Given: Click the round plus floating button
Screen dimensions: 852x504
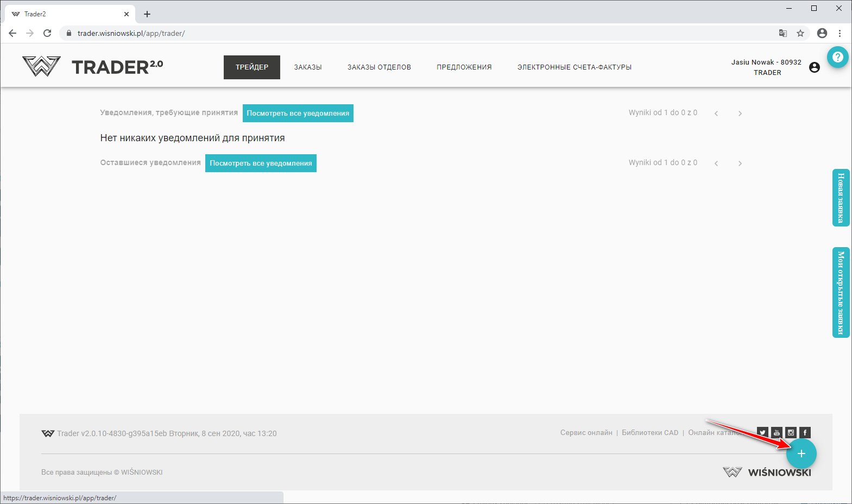Looking at the screenshot, I should pos(801,453).
